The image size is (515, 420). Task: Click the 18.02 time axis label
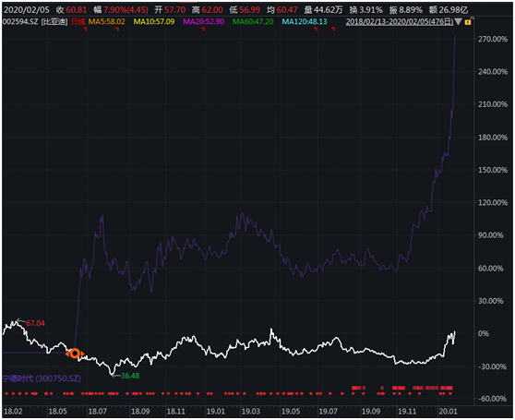(x=13, y=412)
